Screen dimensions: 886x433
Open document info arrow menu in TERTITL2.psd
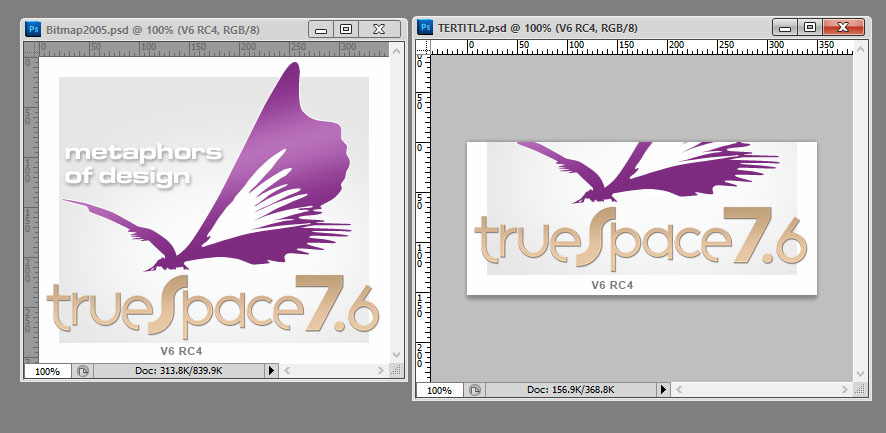coord(663,389)
